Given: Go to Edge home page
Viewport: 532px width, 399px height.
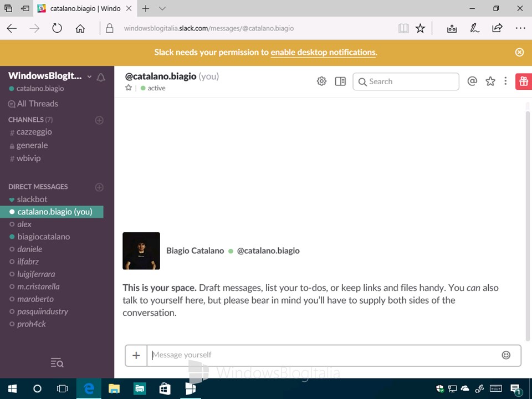Looking at the screenshot, I should pyautogui.click(x=80, y=28).
